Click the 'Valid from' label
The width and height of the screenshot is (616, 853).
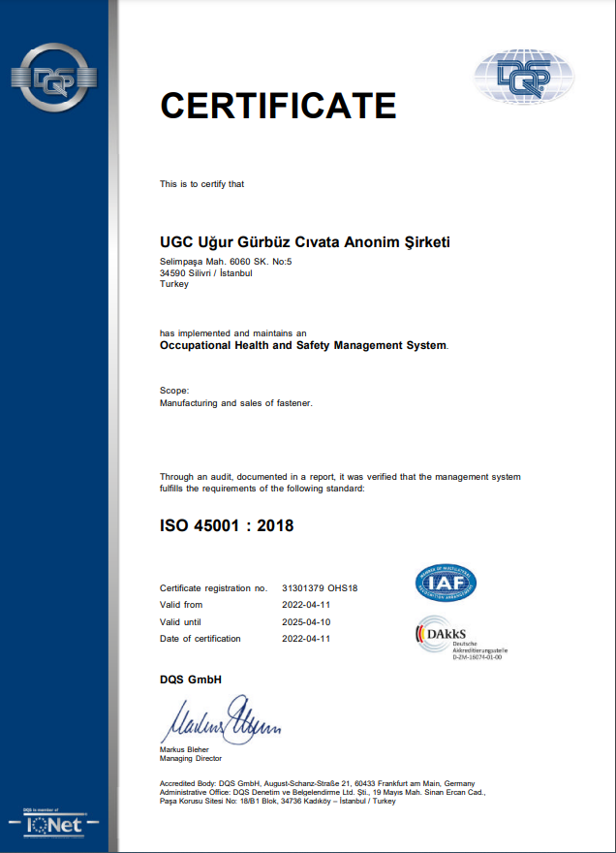tap(181, 605)
